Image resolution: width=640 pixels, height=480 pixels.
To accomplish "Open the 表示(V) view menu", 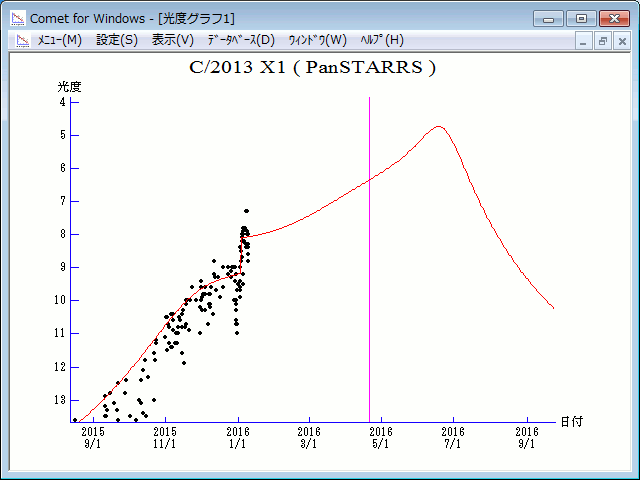I will pyautogui.click(x=173, y=40).
